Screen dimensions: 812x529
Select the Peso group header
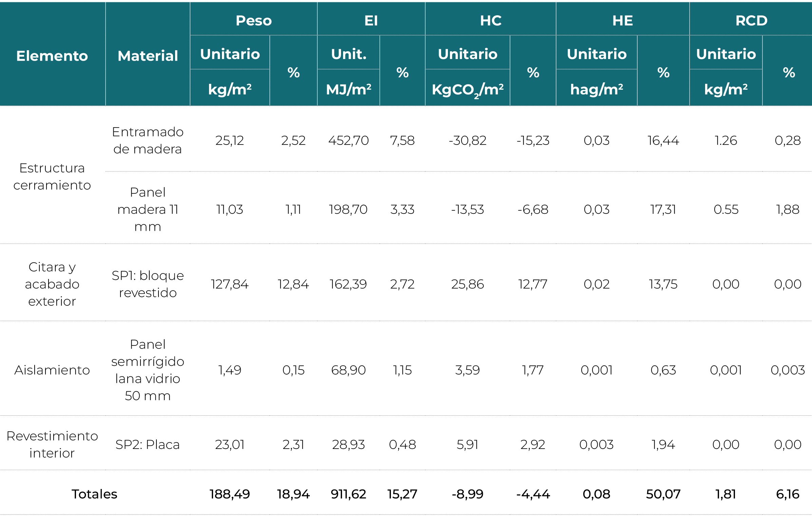253,20
